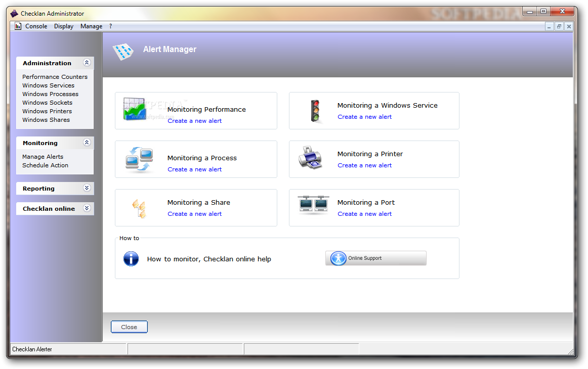Create a new alert for Monitoring Performance
Image resolution: width=588 pixels, height=369 pixels.
point(195,121)
